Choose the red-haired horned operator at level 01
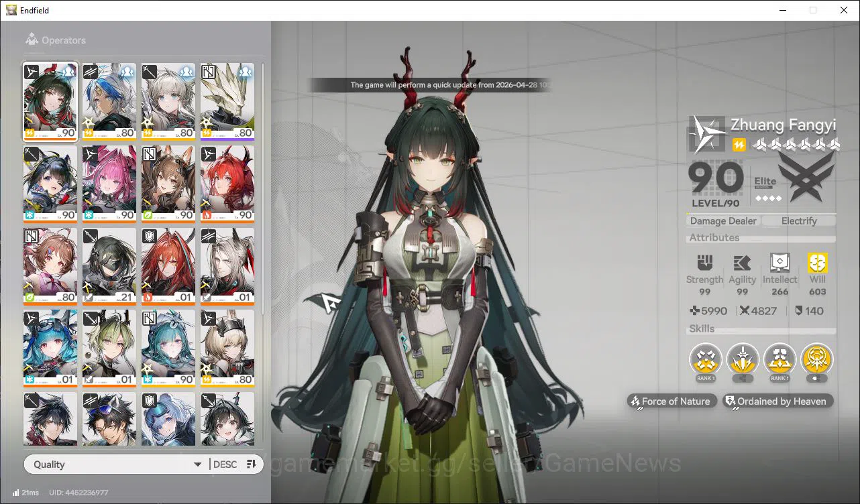 click(168, 266)
